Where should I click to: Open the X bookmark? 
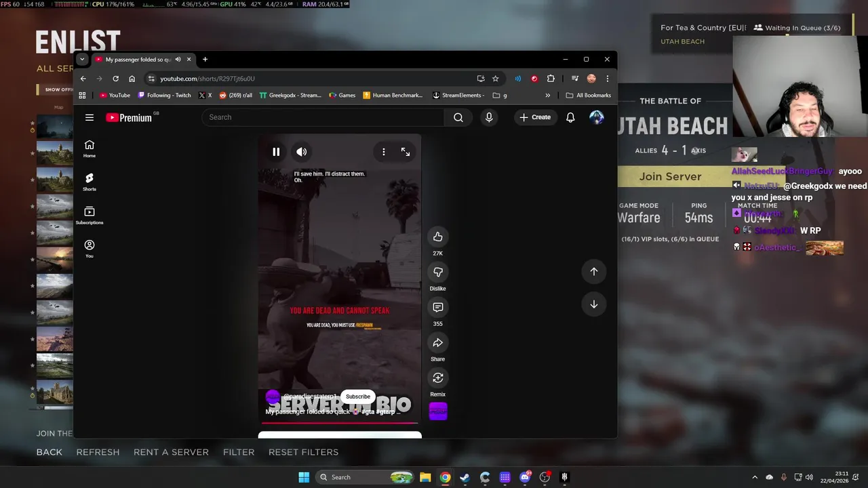205,96
